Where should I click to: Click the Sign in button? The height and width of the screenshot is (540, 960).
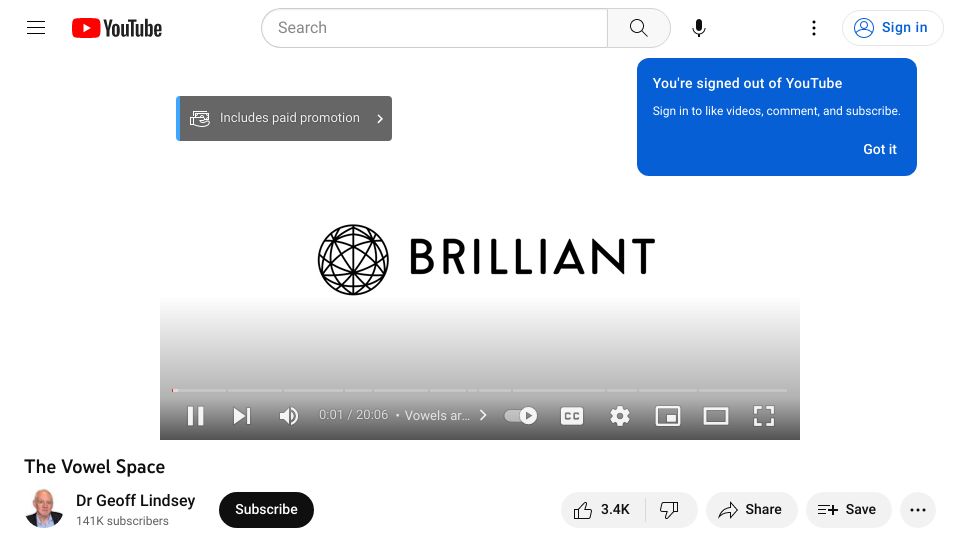[x=892, y=28]
